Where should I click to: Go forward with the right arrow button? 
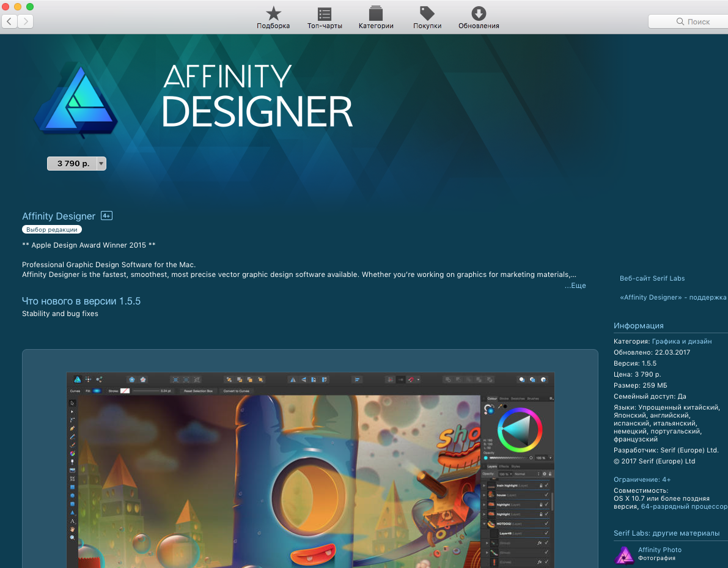[26, 21]
